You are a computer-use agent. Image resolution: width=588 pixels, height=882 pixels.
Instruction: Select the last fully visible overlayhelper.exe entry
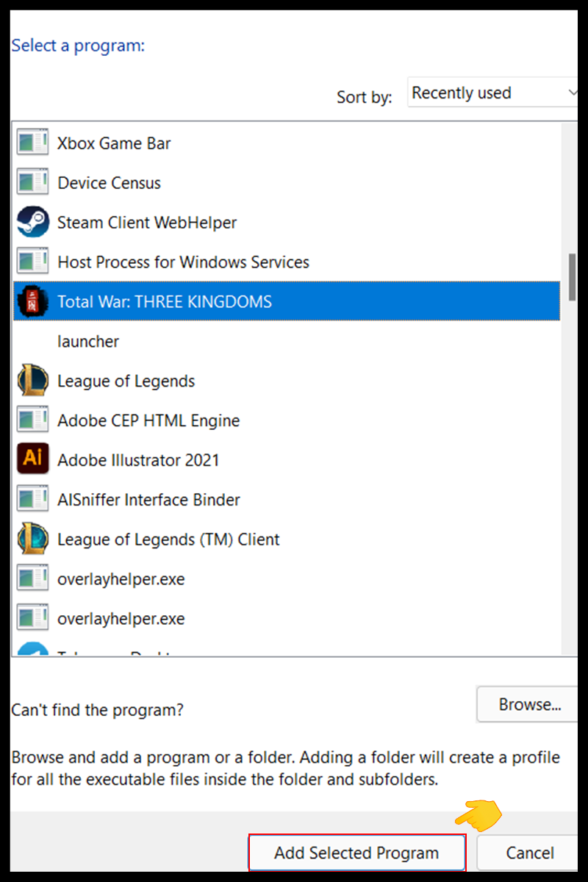point(121,619)
